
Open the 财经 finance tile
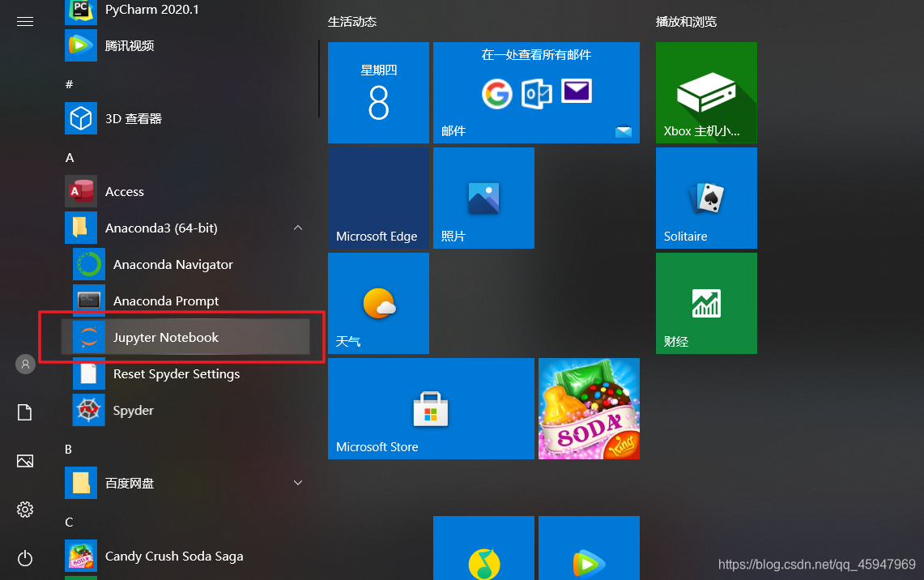coord(706,304)
